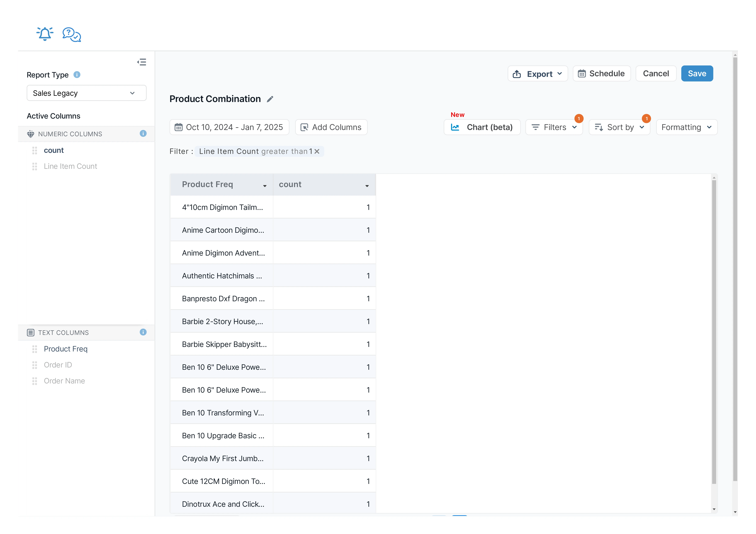
Task: Click Text Columns info icon
Action: (x=143, y=332)
